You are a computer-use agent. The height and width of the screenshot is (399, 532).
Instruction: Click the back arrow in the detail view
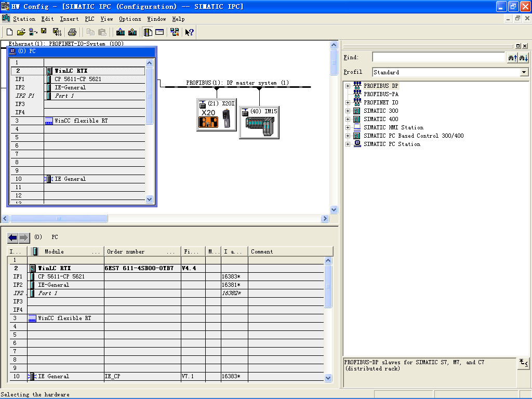(x=13, y=238)
